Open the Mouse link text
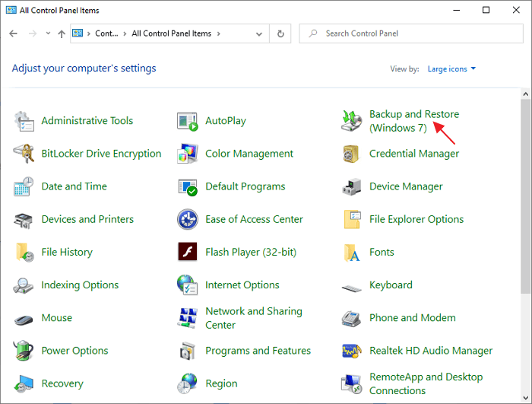 57,318
